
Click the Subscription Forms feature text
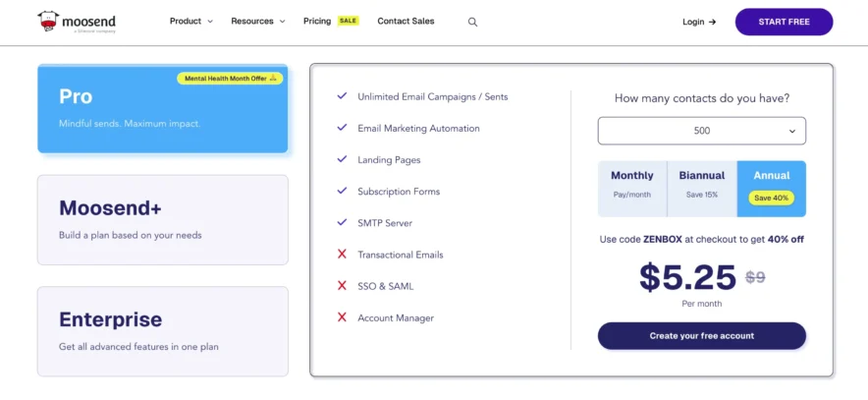click(399, 192)
